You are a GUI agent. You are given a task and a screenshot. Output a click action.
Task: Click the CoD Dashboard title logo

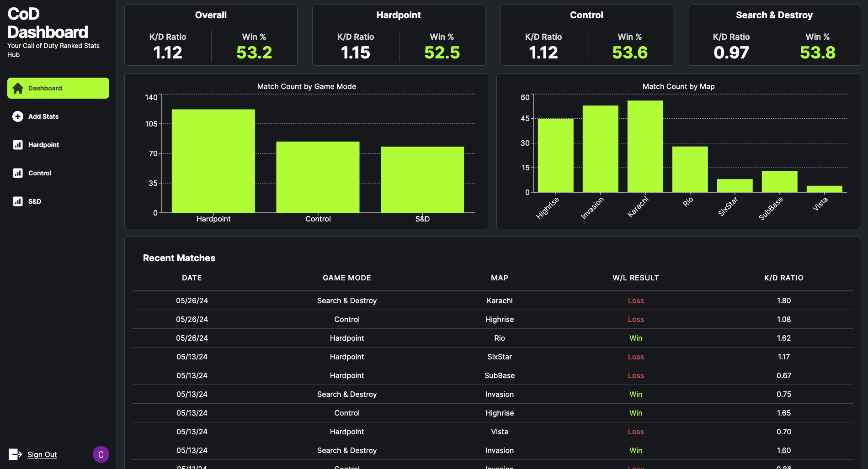[48, 23]
